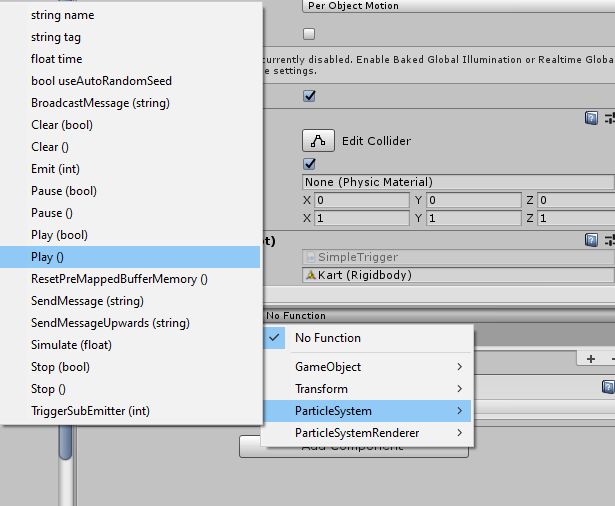This screenshot has width=615, height=506.
Task: Select ResetPreMappedBufferMemory () function
Action: [x=130, y=279]
